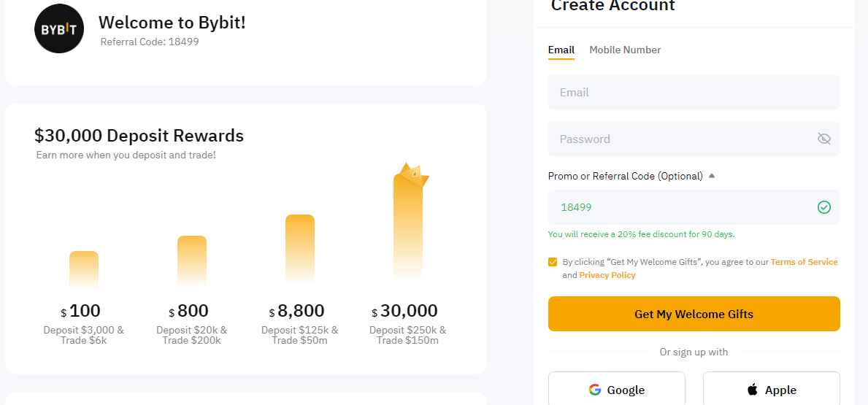Click the crown atop the $30,000 bar

pyautogui.click(x=414, y=174)
